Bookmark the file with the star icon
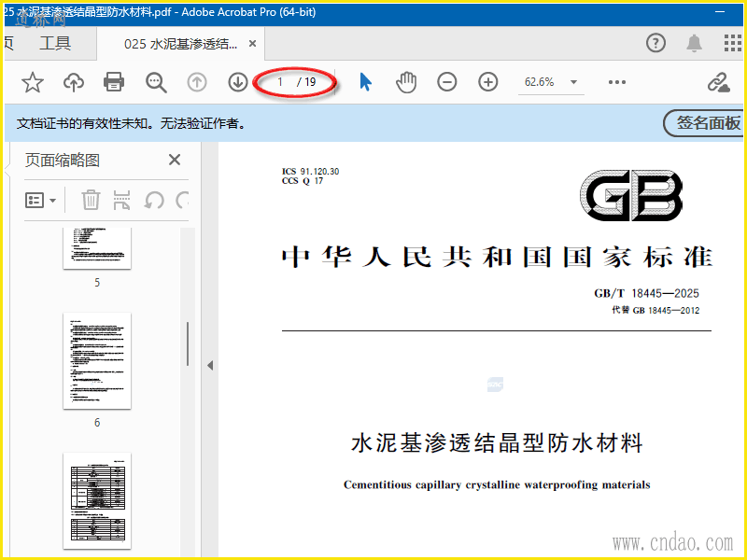 tap(33, 82)
